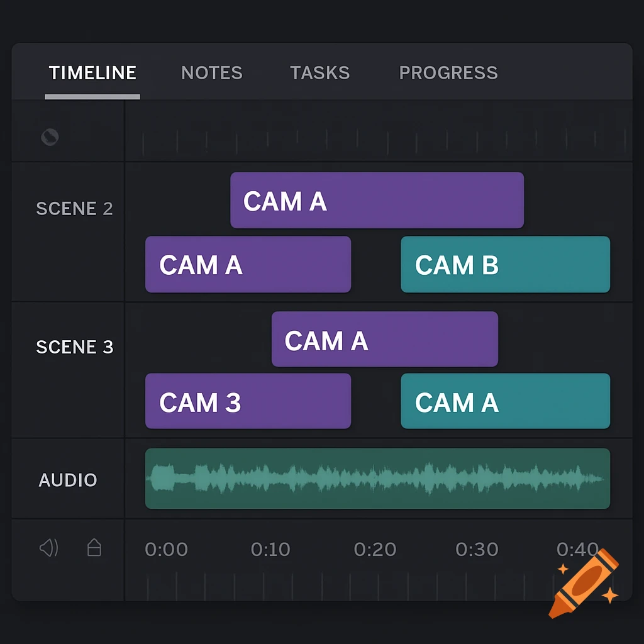Click the SCENE 3 track label
Viewport: 644px width, 644px height.
(75, 347)
